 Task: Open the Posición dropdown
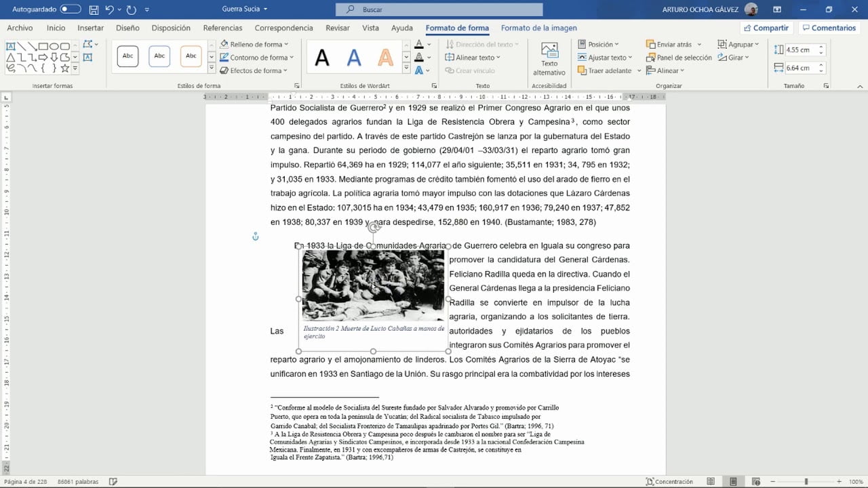point(598,45)
